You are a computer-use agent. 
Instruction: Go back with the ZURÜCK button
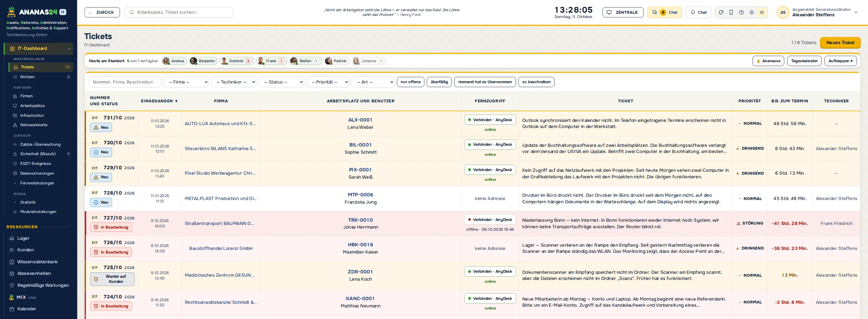point(102,12)
